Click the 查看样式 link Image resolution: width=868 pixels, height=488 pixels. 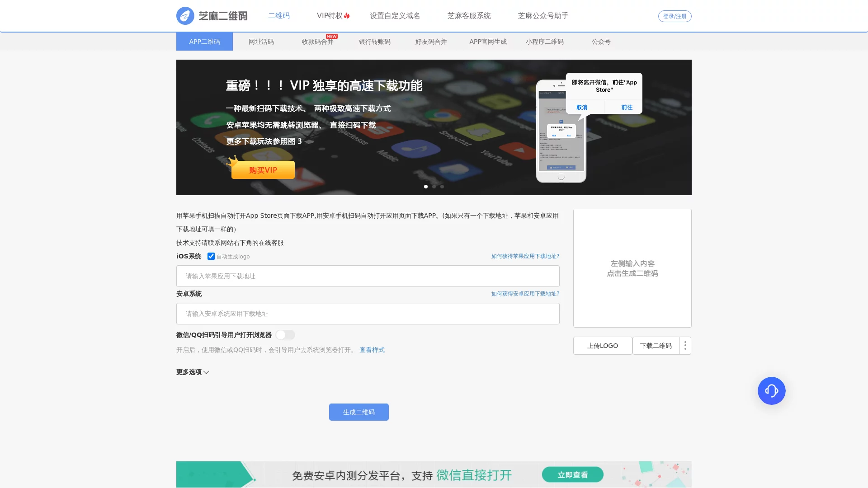(372, 350)
